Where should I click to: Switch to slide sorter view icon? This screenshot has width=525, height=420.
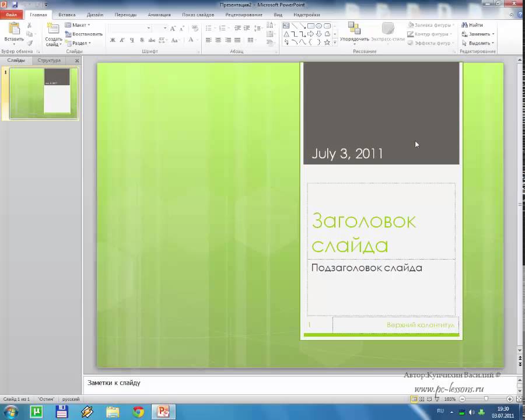[422, 399]
